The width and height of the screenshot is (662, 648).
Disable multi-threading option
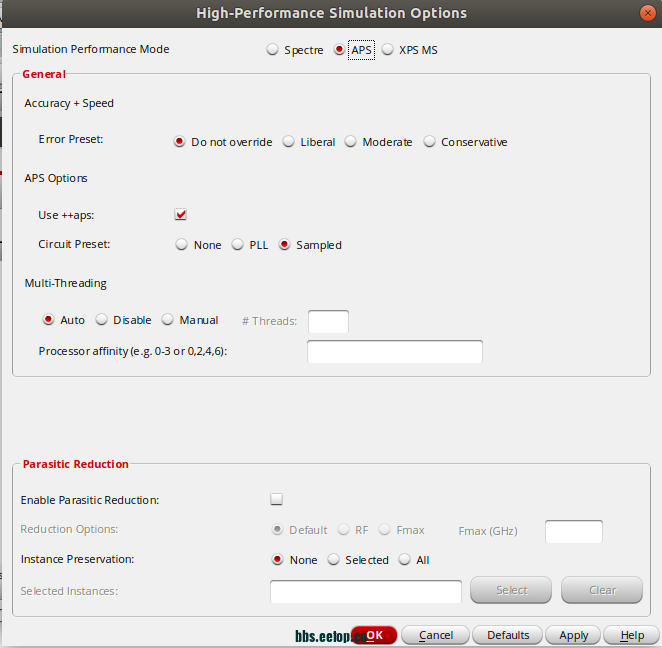102,320
